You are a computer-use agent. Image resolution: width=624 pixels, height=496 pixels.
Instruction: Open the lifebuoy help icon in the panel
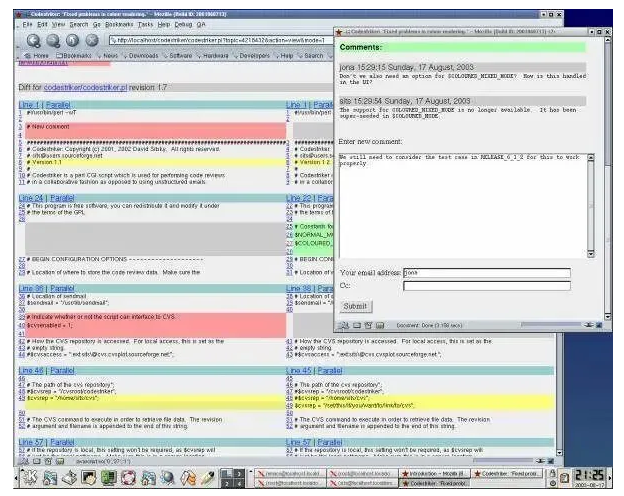(x=129, y=477)
